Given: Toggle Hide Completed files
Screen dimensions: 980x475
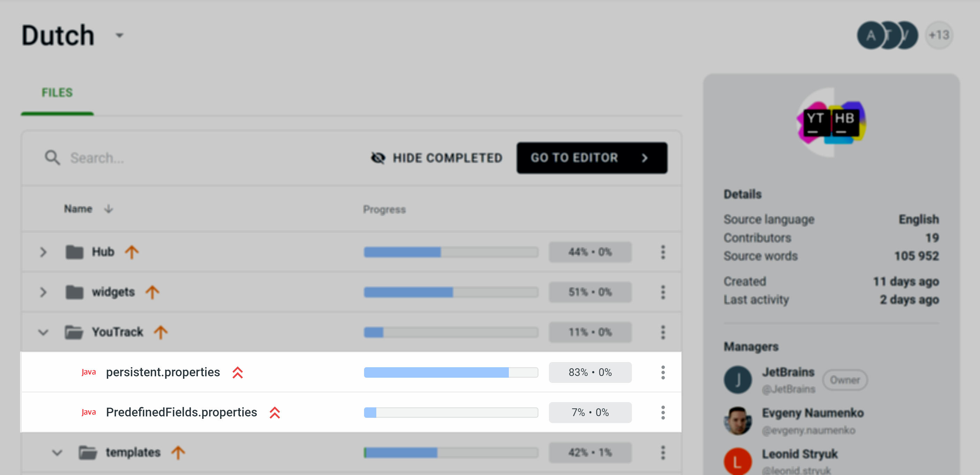Looking at the screenshot, I should (x=436, y=158).
